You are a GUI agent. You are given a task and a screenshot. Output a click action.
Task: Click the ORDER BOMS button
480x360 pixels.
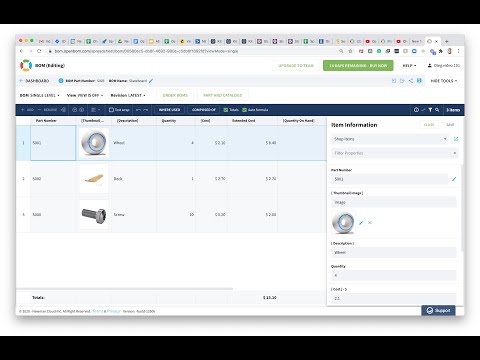point(175,95)
